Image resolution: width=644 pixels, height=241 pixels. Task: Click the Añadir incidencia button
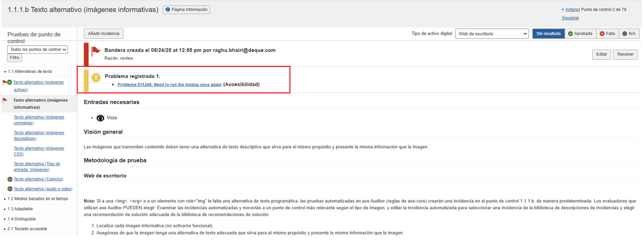pos(103,34)
